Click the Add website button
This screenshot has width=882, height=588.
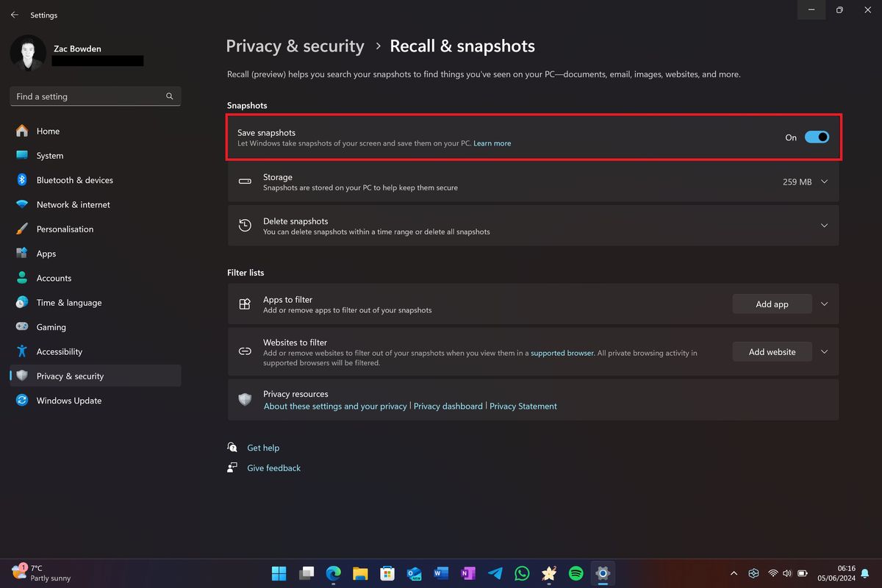coord(772,352)
